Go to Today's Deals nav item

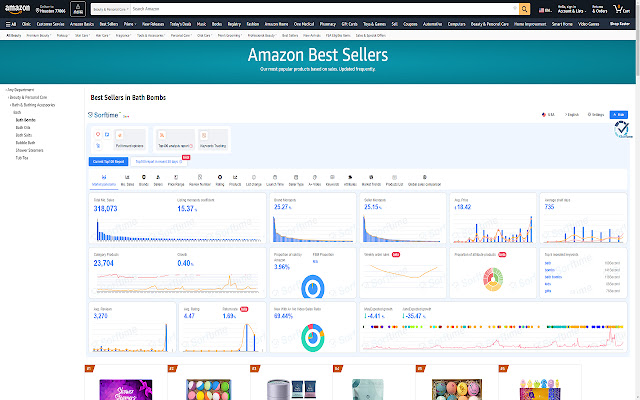tap(180, 24)
